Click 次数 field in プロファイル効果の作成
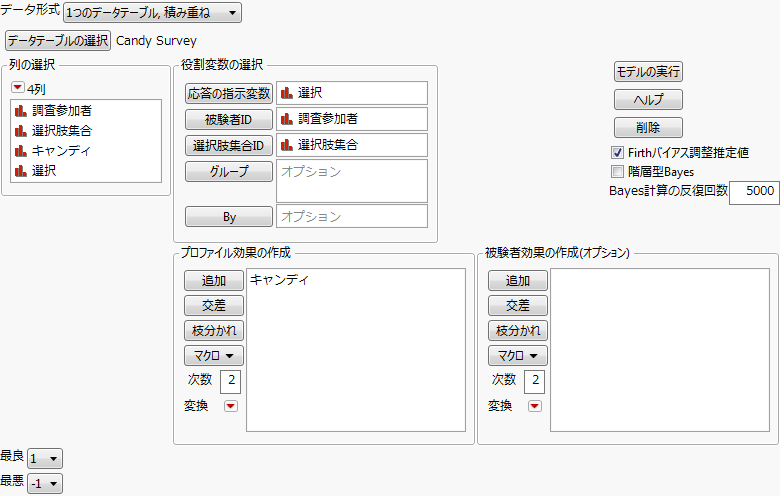The height and width of the screenshot is (496, 780). pyautogui.click(x=230, y=381)
